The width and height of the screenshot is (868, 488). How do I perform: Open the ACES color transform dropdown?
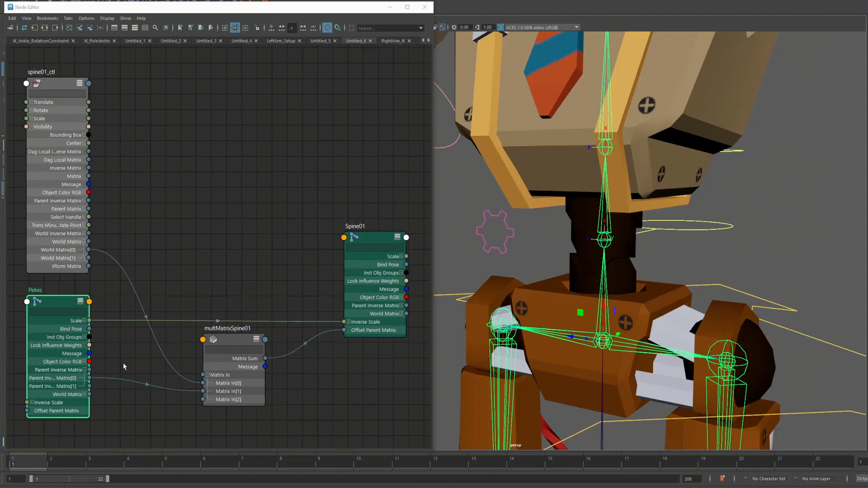coord(576,27)
